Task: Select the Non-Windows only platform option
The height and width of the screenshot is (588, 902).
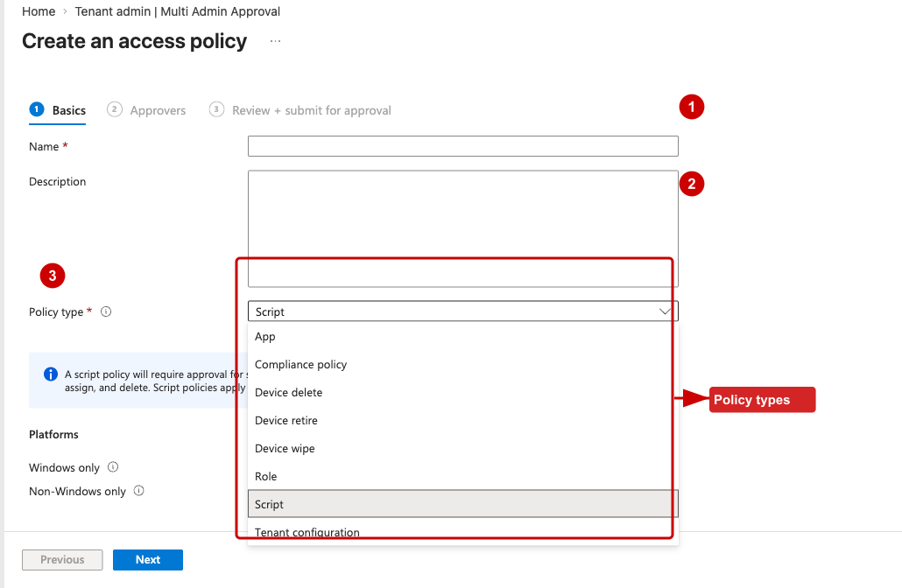Action: click(x=77, y=491)
